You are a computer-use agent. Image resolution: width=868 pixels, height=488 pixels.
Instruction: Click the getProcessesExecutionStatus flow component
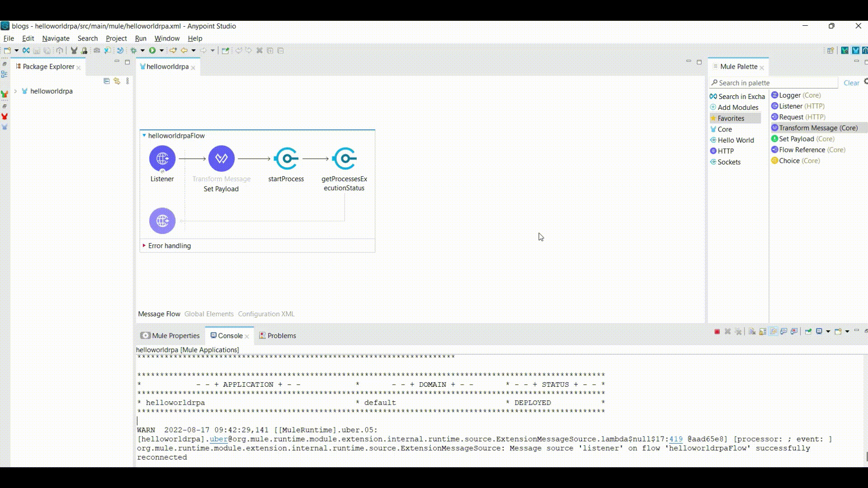344,158
